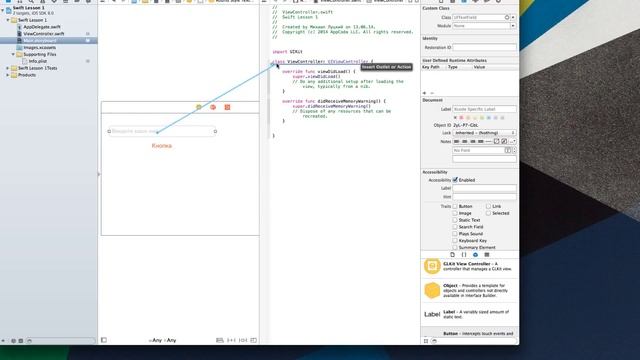Select the Object item in the library
This screenshot has width=640, height=360.
[469, 290]
